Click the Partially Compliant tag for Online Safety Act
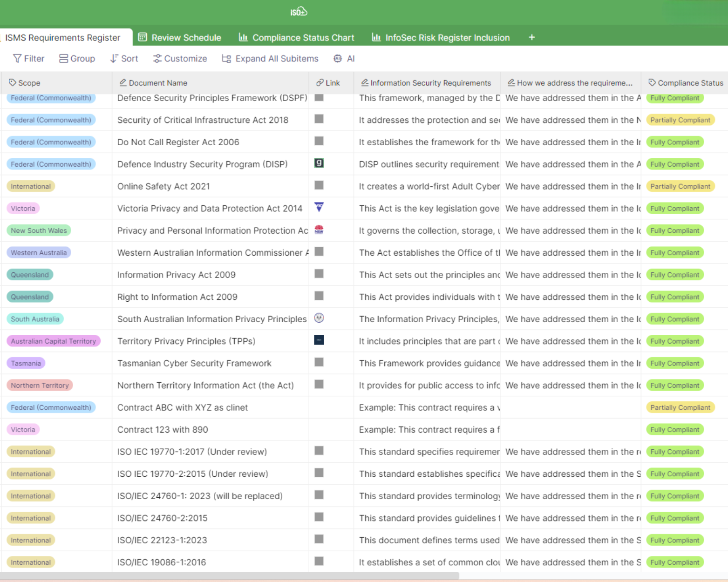 pyautogui.click(x=680, y=186)
